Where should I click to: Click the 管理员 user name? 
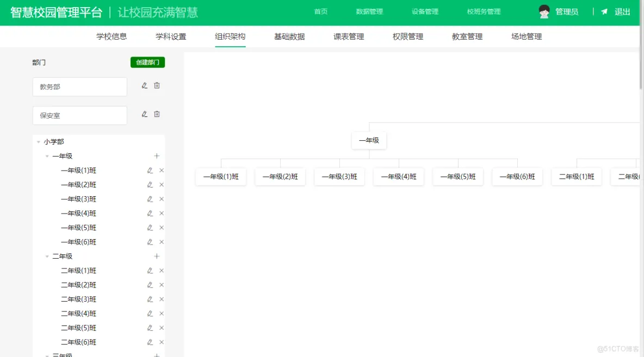click(567, 12)
